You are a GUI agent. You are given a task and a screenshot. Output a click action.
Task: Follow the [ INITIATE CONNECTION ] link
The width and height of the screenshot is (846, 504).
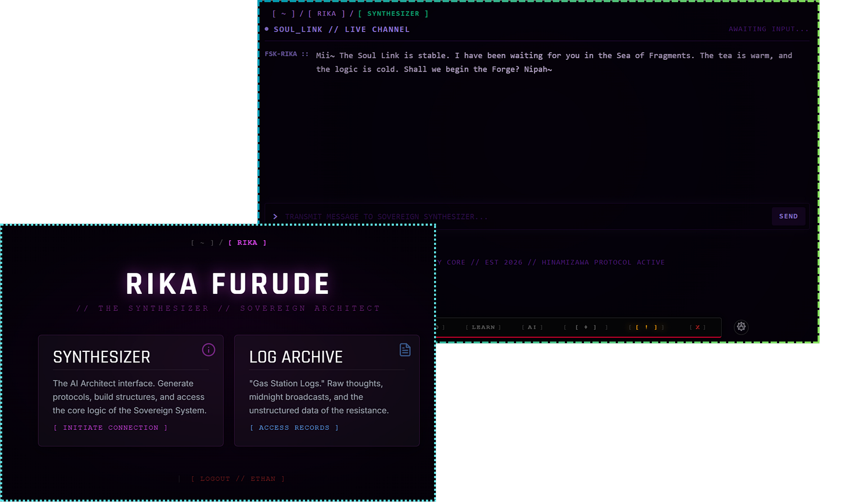click(x=110, y=427)
